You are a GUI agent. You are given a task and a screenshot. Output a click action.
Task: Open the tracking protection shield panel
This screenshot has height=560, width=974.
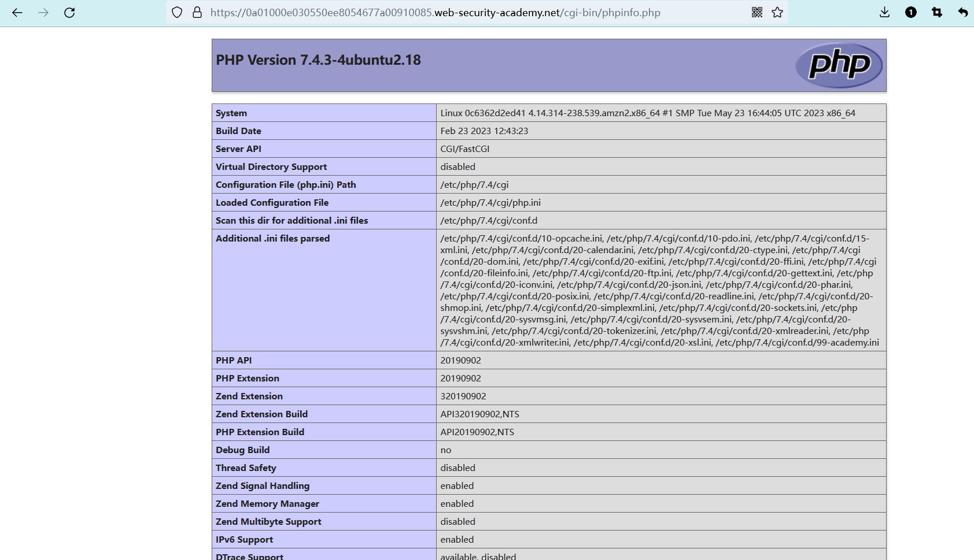click(x=177, y=13)
